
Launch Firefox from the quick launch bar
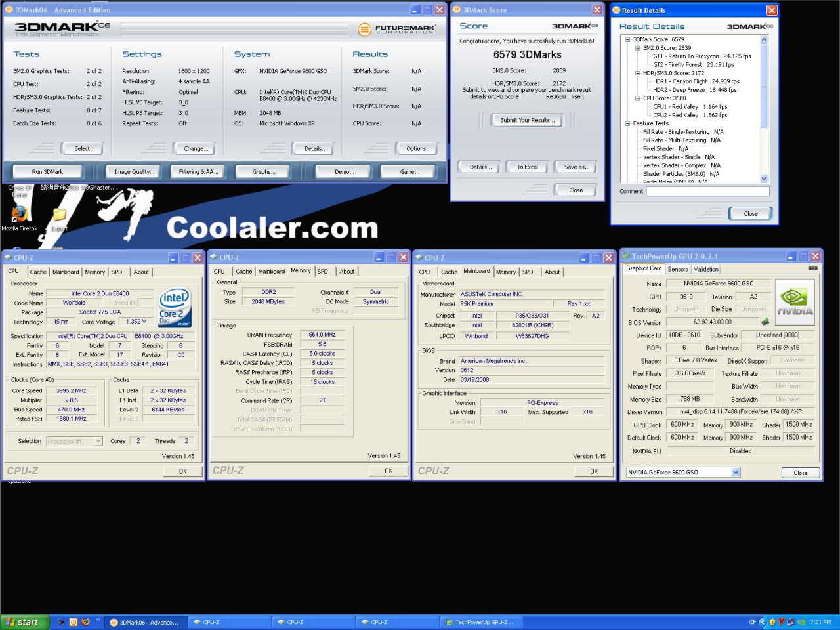click(85, 622)
